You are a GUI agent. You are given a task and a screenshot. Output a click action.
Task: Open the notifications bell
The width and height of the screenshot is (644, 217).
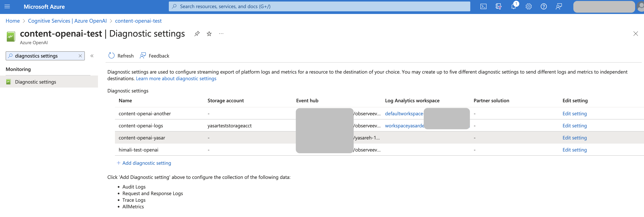tap(513, 6)
